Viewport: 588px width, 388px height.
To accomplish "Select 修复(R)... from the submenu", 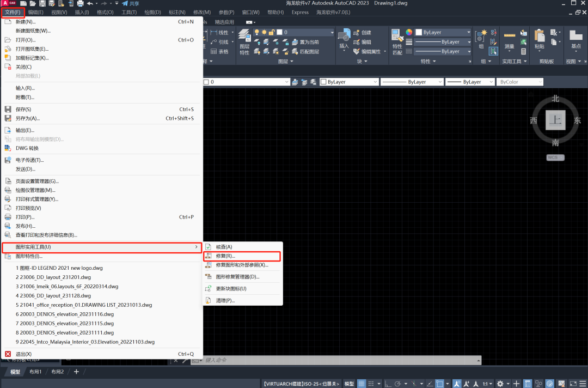I will pyautogui.click(x=225, y=256).
